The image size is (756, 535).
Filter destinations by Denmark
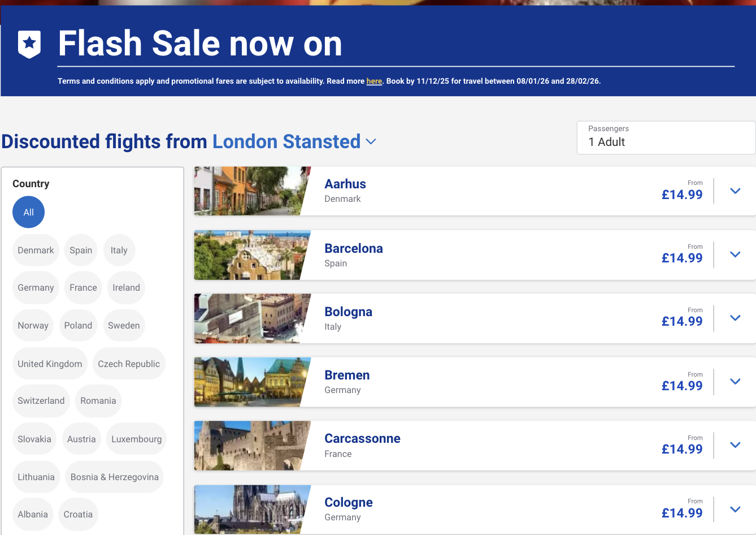(36, 249)
